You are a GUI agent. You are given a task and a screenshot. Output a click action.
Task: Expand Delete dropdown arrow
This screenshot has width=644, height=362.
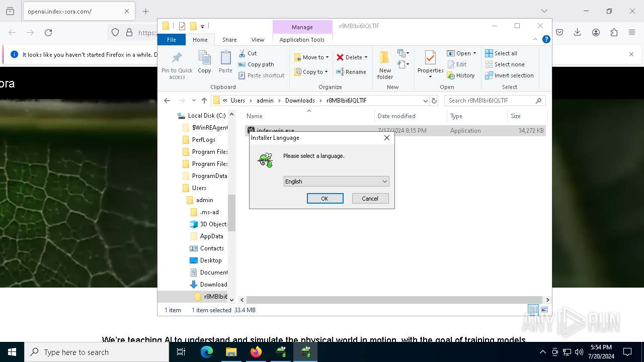(x=366, y=57)
